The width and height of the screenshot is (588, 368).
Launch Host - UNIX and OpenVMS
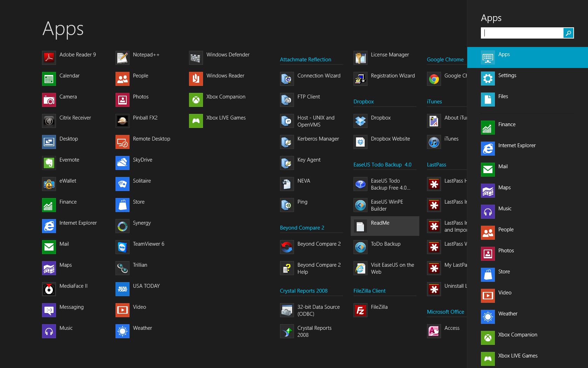(x=311, y=121)
